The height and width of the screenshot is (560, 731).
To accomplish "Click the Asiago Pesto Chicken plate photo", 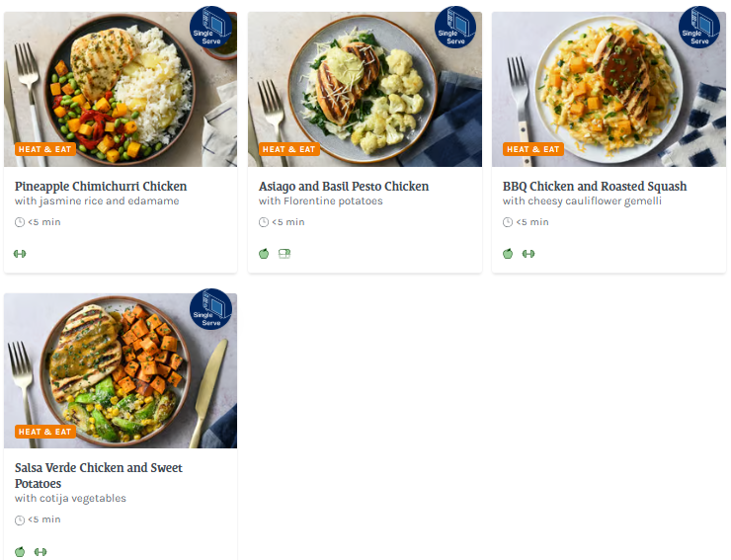I will tap(365, 90).
